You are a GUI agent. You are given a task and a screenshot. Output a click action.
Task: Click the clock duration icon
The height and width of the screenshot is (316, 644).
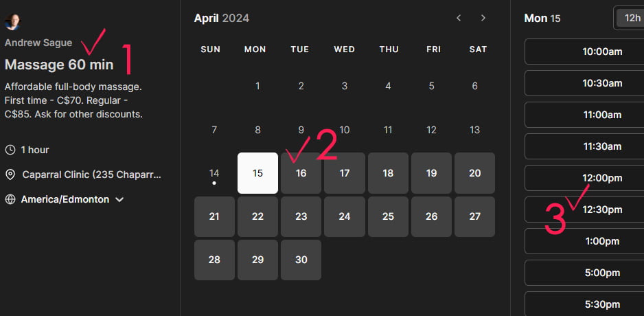tap(10, 150)
